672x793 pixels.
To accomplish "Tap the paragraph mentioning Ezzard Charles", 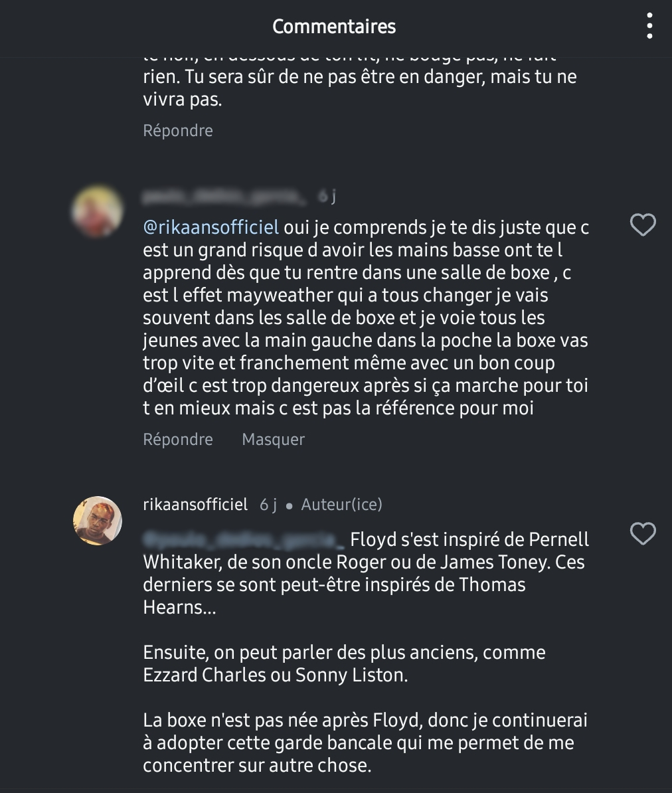I will 344,663.
